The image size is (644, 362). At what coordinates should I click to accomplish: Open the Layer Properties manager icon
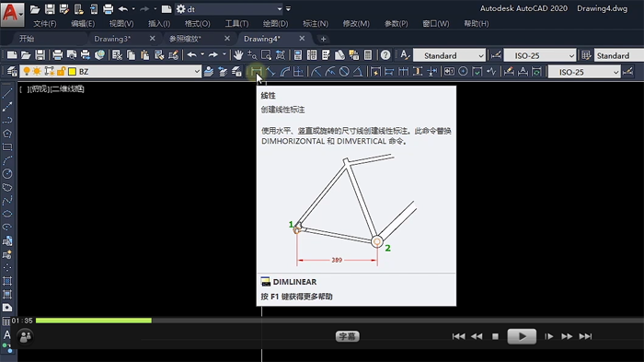tap(12, 72)
